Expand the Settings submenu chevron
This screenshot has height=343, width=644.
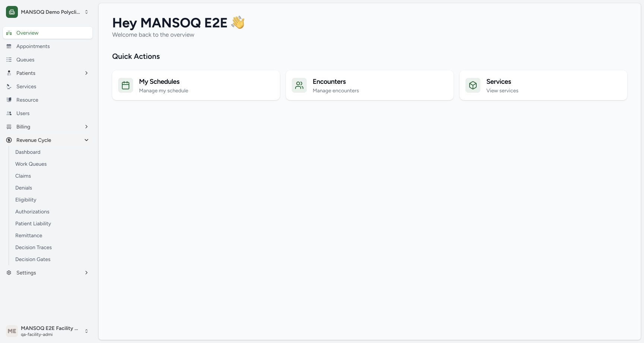coord(86,273)
